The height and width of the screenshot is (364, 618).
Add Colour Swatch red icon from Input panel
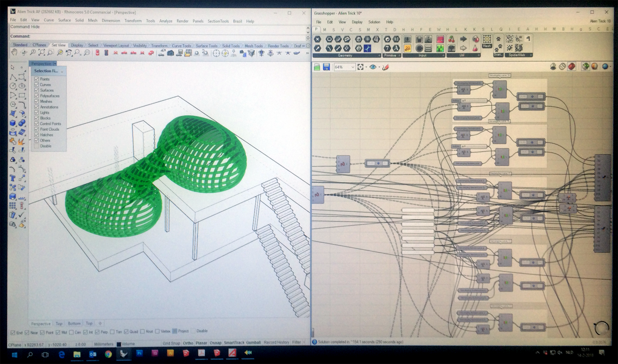[440, 39]
